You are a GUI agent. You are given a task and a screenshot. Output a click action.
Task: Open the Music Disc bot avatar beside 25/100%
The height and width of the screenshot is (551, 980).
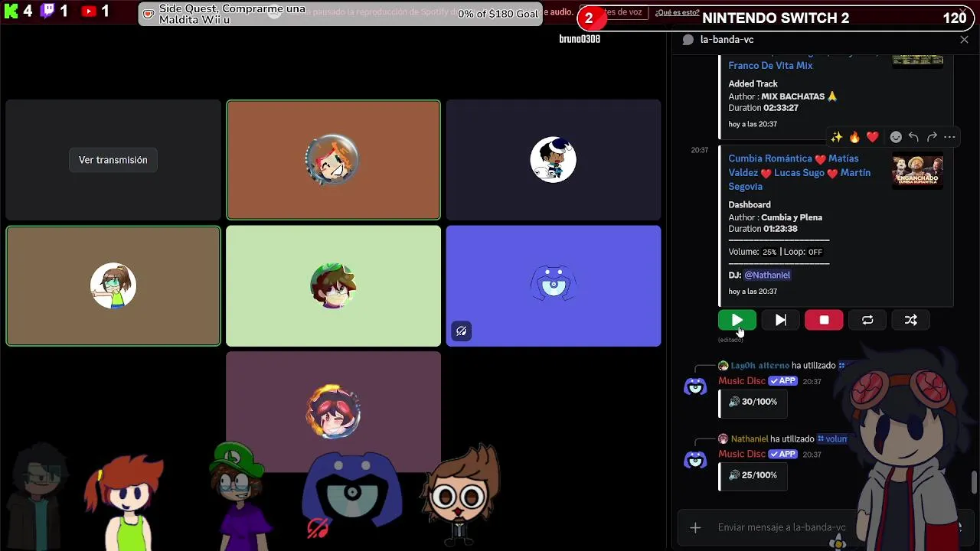coord(695,460)
